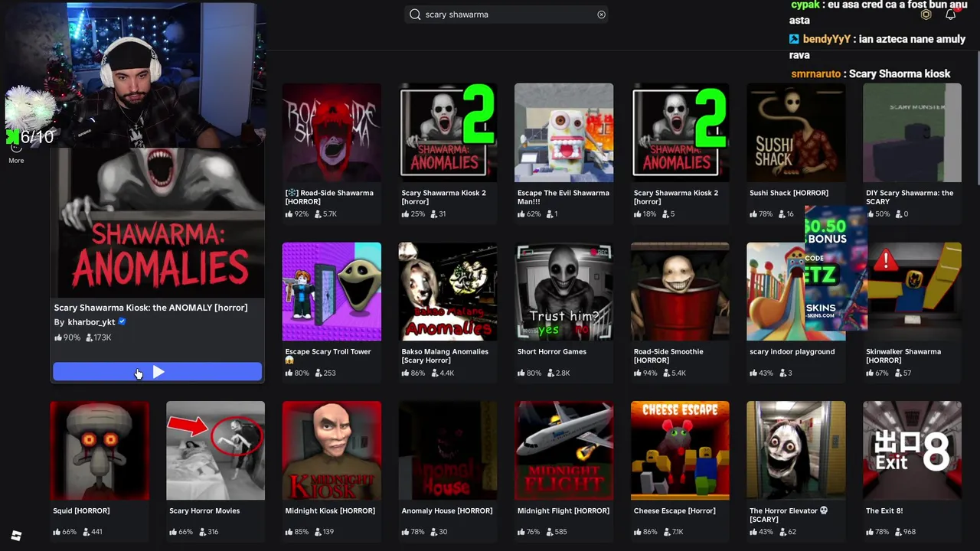980x551 pixels.
Task: Open Short Horror Games thumbnail
Action: 564,292
